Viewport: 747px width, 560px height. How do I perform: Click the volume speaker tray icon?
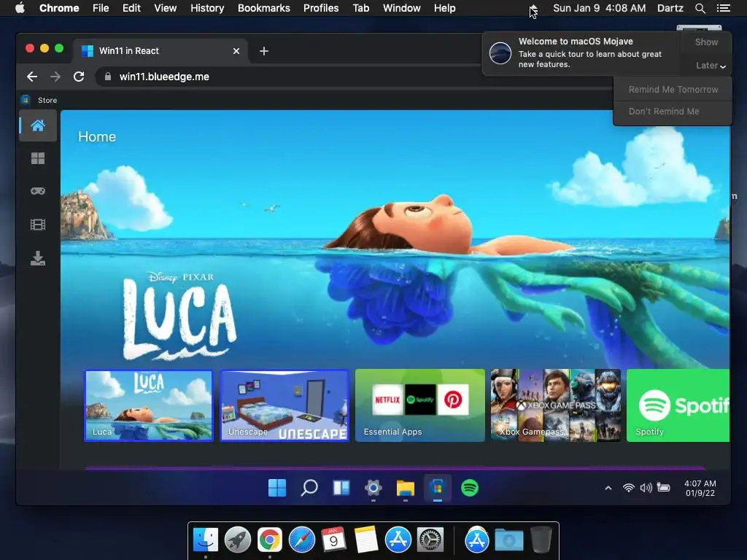[646, 488]
